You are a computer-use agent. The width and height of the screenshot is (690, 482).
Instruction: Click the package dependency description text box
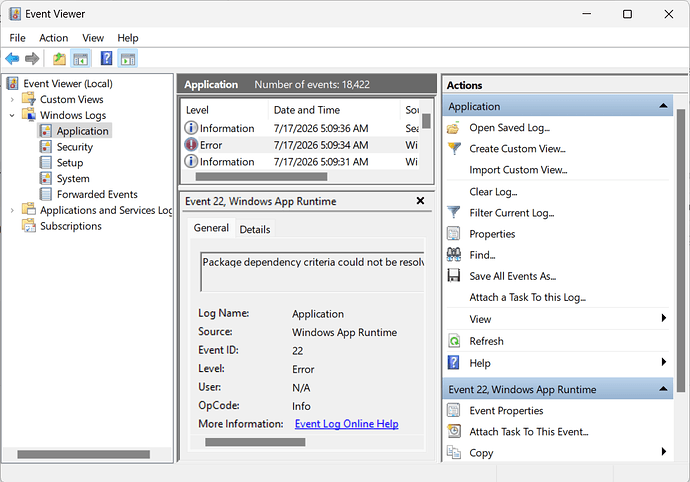312,272
